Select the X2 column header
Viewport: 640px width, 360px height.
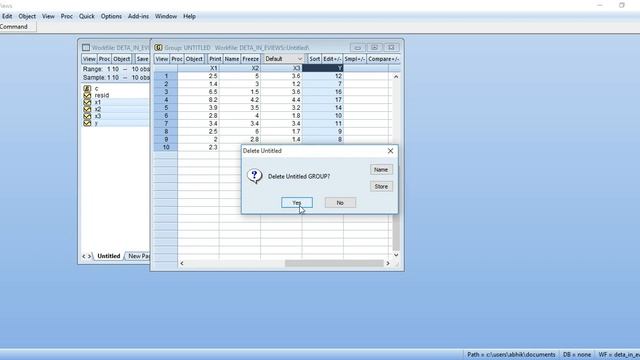(240, 68)
